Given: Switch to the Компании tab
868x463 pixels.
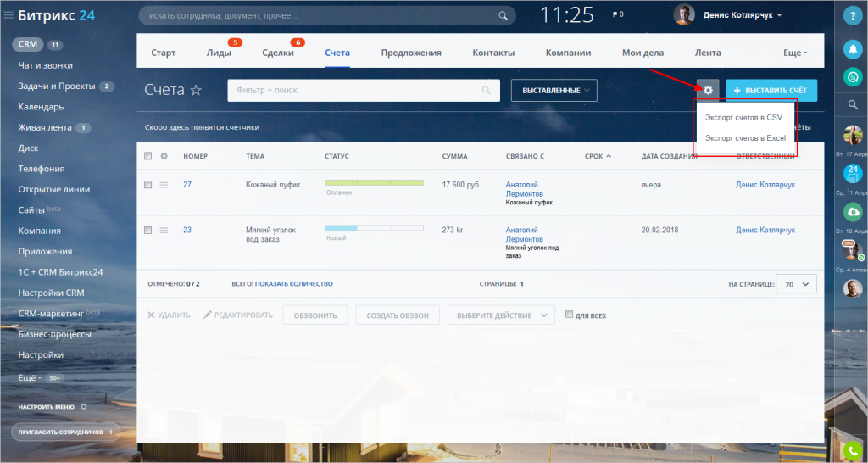Looking at the screenshot, I should [x=569, y=53].
